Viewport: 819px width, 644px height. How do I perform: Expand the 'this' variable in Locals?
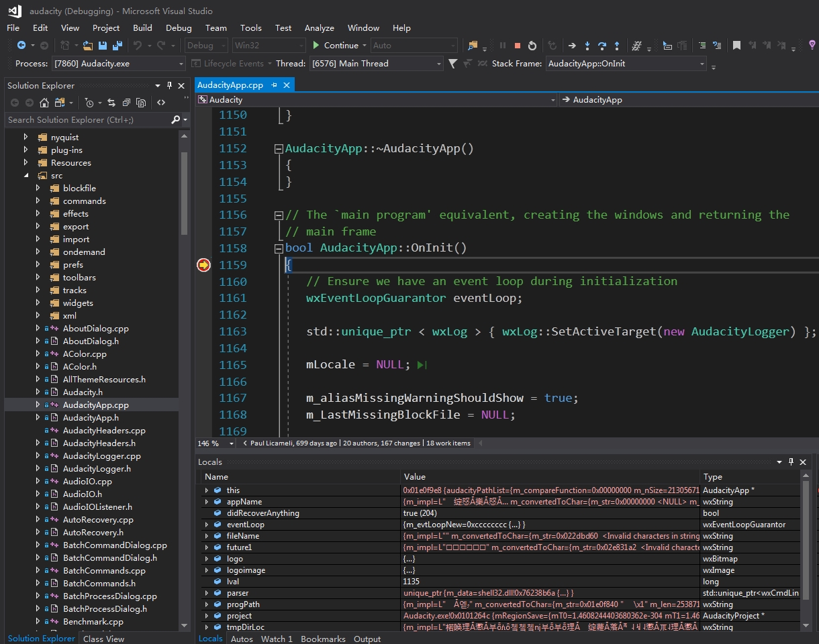coord(207,490)
